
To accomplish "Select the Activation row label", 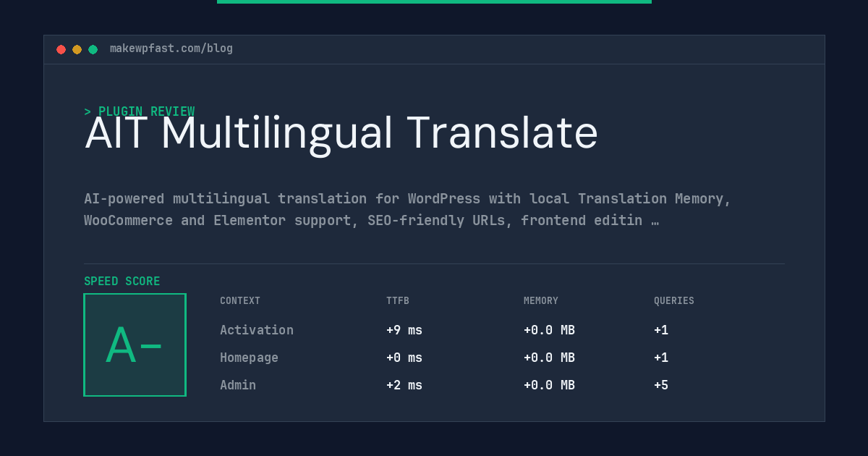I will click(257, 330).
